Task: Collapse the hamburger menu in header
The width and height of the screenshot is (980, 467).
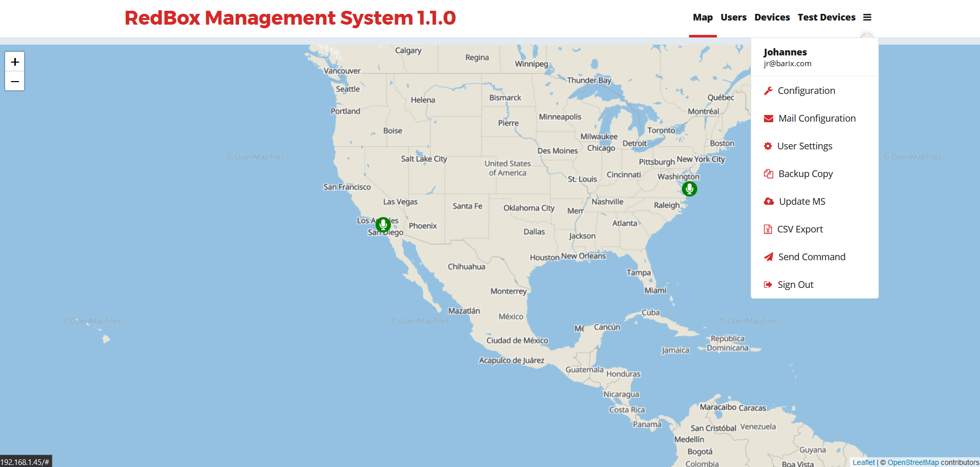Action: click(x=867, y=17)
